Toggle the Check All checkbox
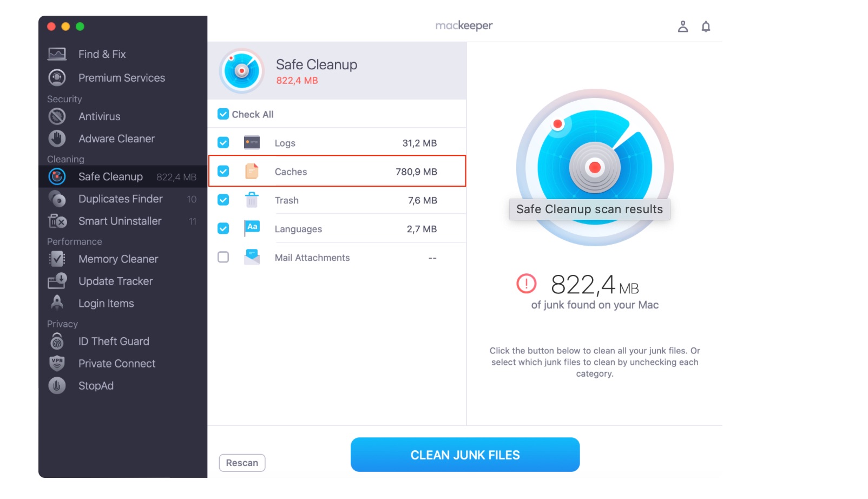 (223, 114)
